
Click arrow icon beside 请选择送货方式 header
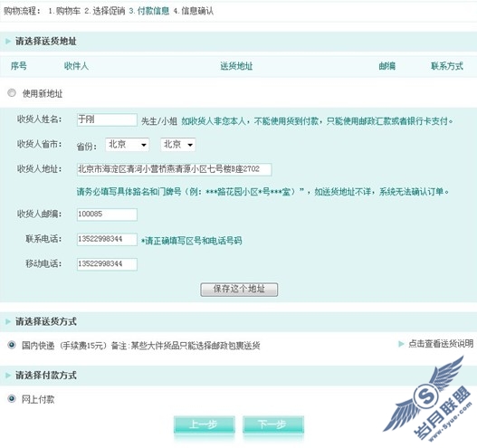[8, 321]
